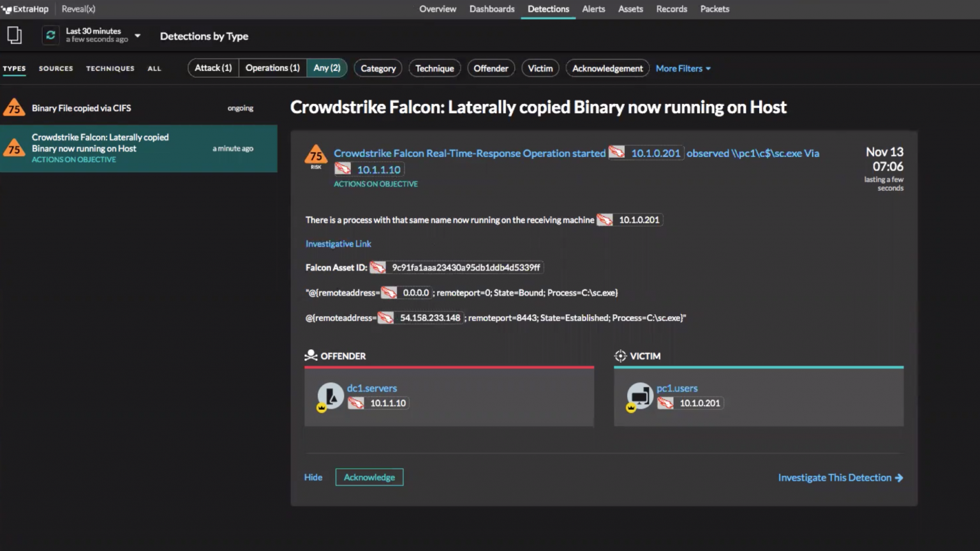Enable the Acknowledgement filter

click(x=607, y=68)
